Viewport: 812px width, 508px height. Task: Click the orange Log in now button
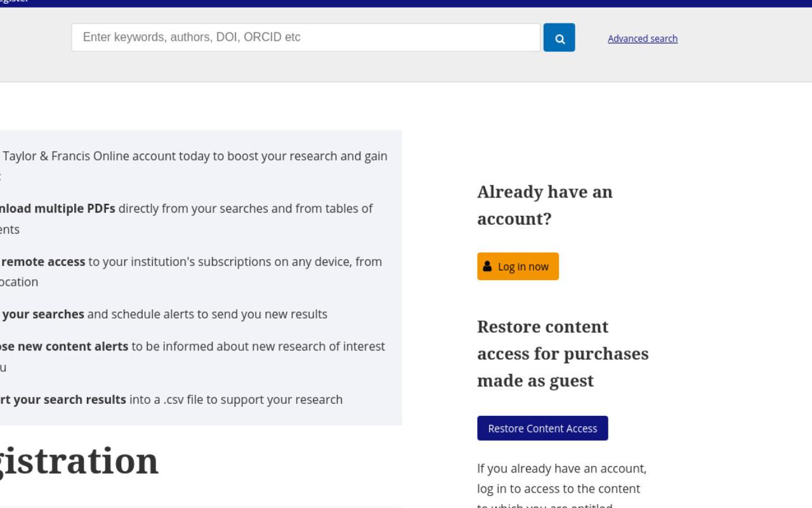pos(518,266)
